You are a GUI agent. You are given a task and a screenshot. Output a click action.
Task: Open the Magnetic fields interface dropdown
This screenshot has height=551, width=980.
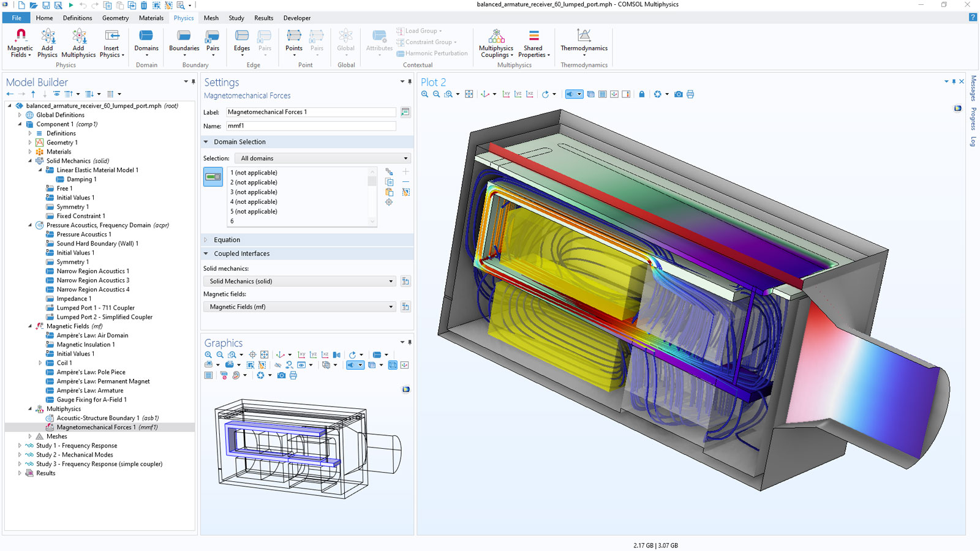[x=300, y=307]
